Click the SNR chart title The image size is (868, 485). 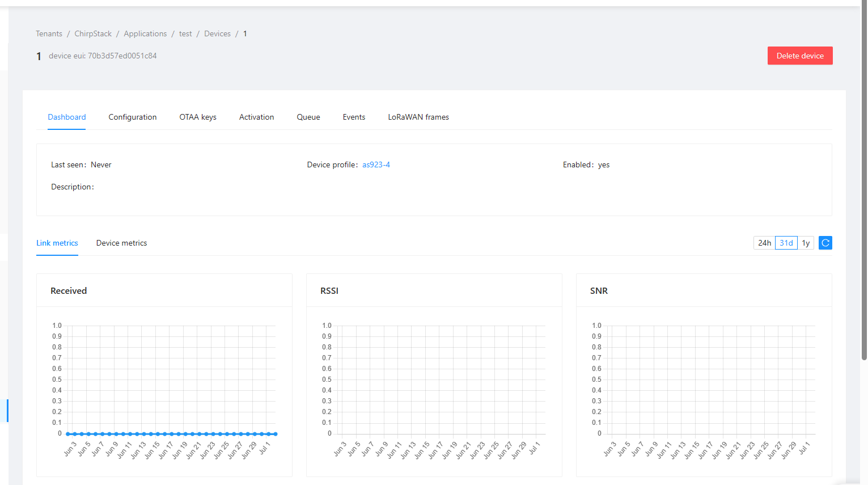pos(599,290)
